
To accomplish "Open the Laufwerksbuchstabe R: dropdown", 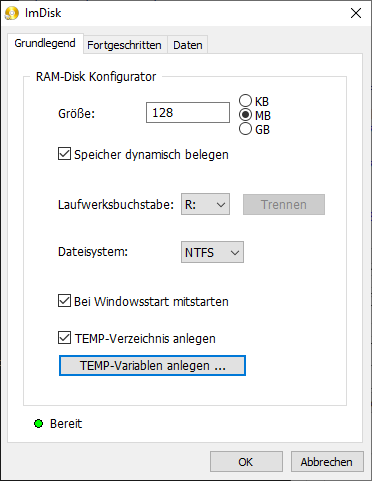I will tap(205, 204).
